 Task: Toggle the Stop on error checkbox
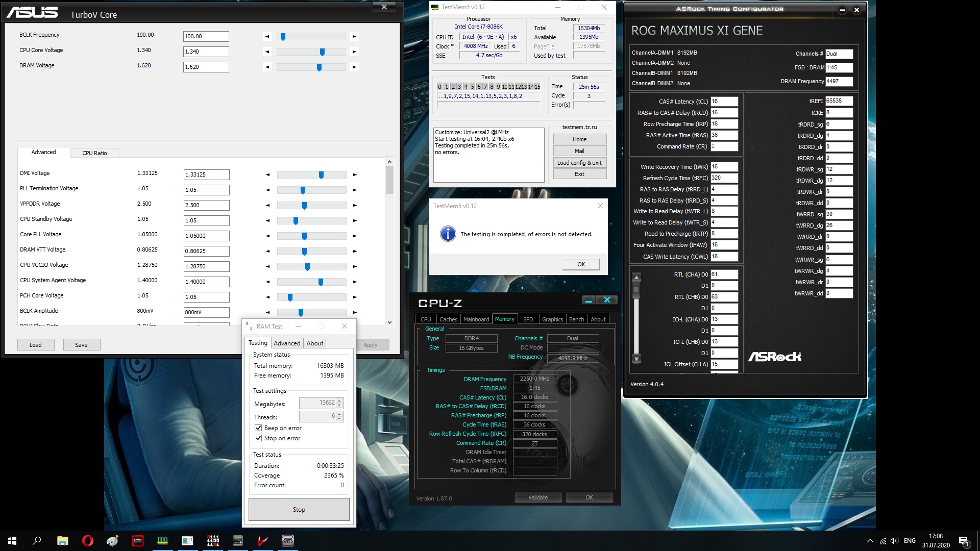tap(258, 438)
